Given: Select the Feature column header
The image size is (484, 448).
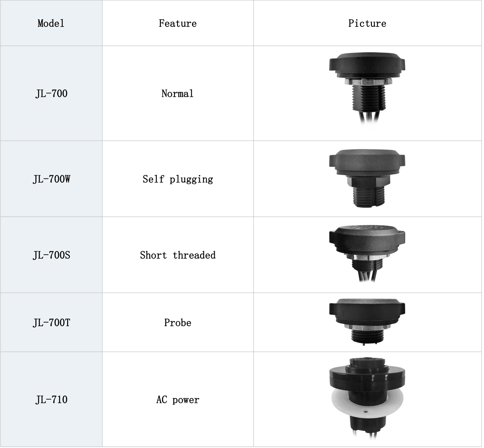Looking at the screenshot, I should pyautogui.click(x=178, y=23).
